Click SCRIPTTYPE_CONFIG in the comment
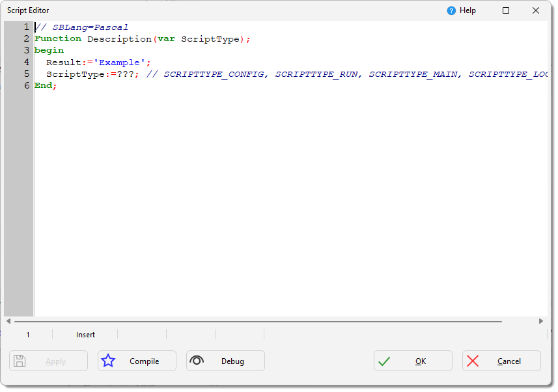The height and width of the screenshot is (392, 558). pyautogui.click(x=214, y=74)
